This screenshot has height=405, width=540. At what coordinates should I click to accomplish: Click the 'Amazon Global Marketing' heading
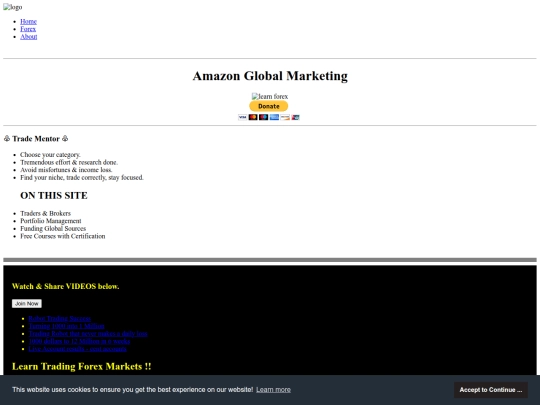[270, 76]
